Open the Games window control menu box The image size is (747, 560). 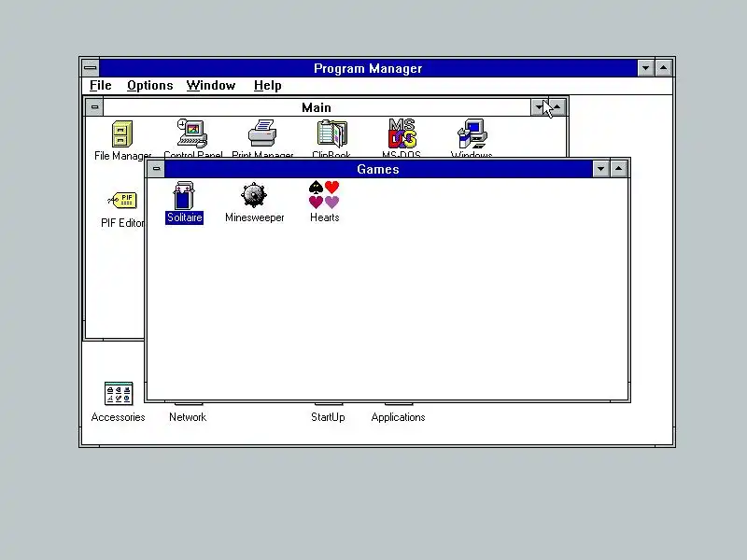(156, 169)
